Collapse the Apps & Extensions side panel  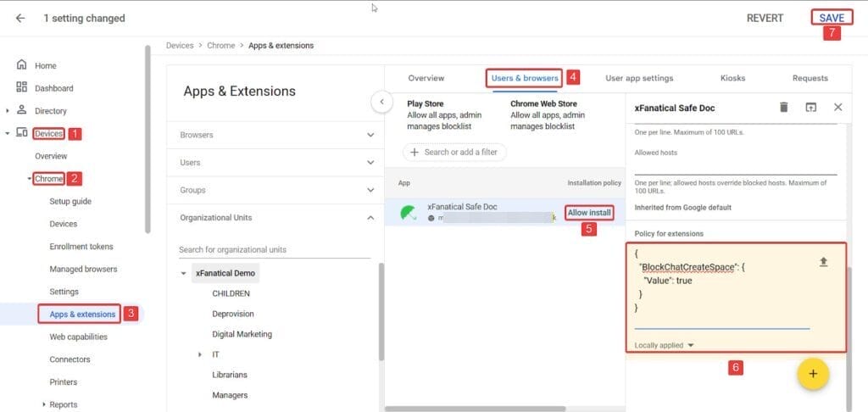tap(381, 102)
